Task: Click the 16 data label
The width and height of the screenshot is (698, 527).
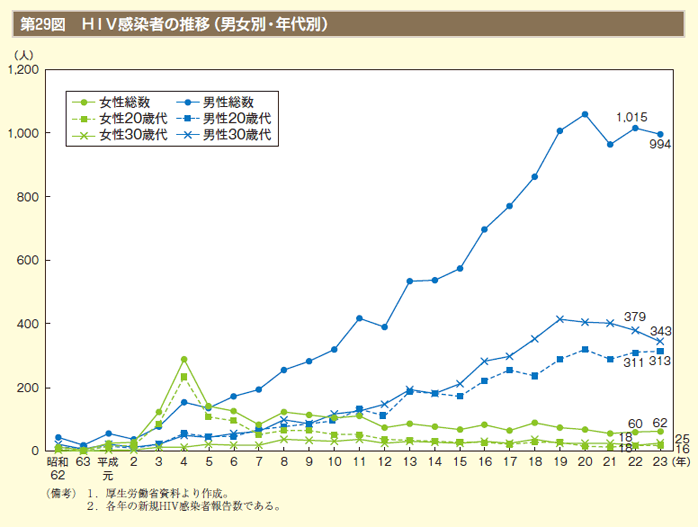Action: (x=682, y=449)
